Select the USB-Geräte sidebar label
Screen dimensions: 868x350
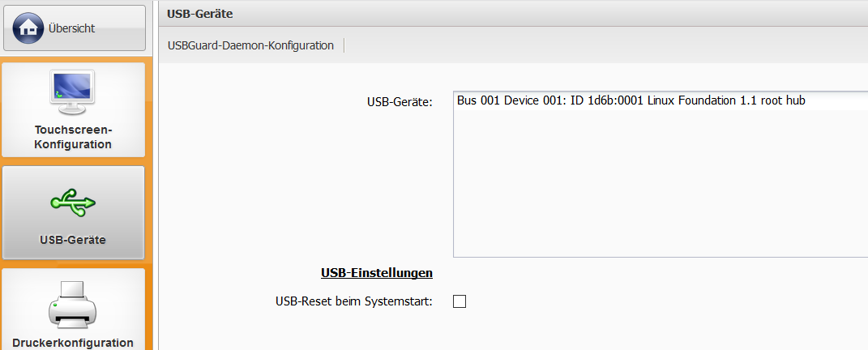73,240
